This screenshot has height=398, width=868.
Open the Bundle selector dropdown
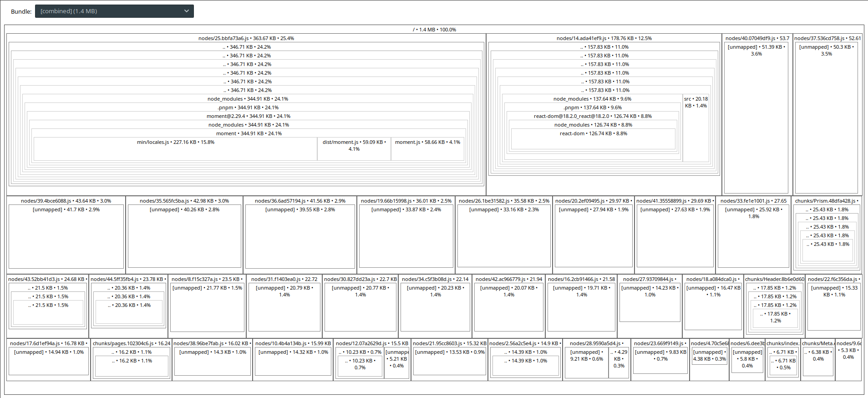pos(114,11)
